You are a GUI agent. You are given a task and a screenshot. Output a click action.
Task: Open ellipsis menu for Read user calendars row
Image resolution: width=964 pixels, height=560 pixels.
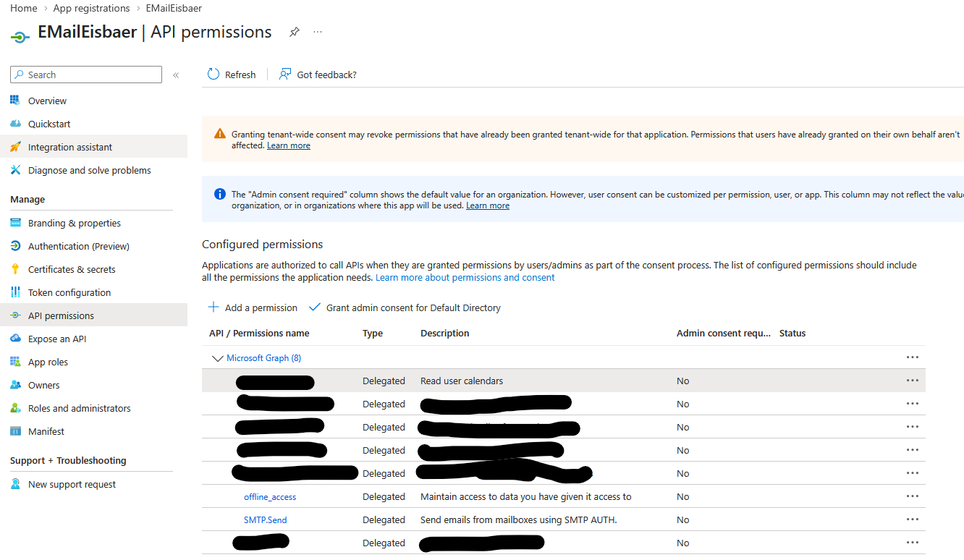coord(912,381)
